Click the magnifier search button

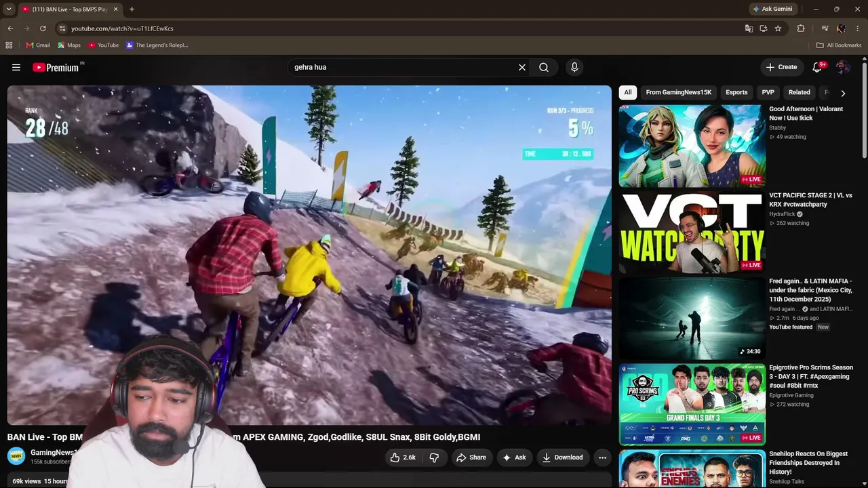click(x=544, y=67)
